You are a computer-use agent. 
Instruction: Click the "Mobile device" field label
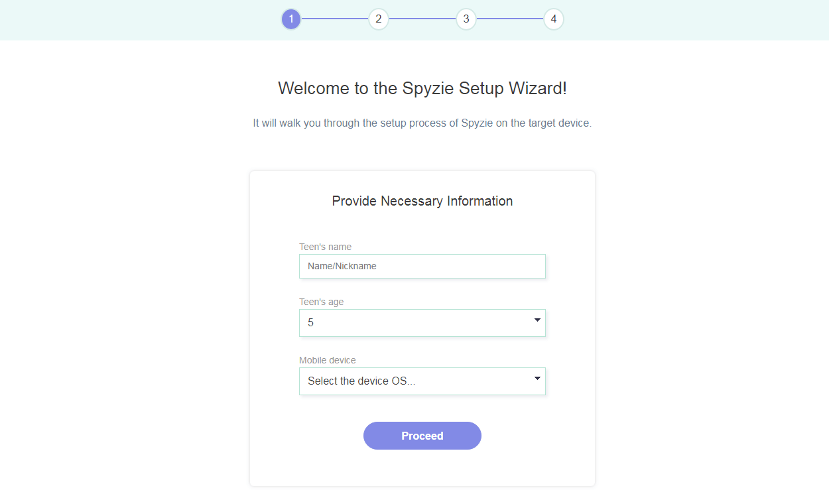pos(327,360)
